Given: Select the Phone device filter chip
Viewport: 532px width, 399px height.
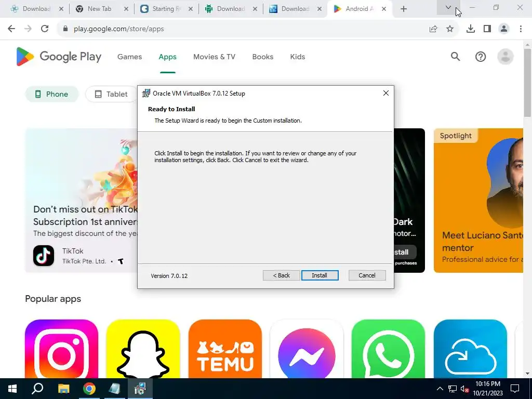Looking at the screenshot, I should [x=52, y=94].
